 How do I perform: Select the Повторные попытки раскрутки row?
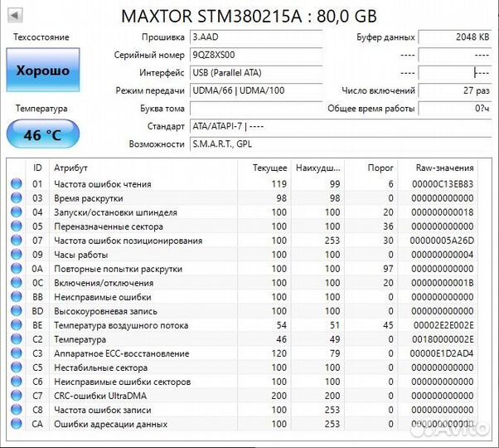[x=242, y=269]
